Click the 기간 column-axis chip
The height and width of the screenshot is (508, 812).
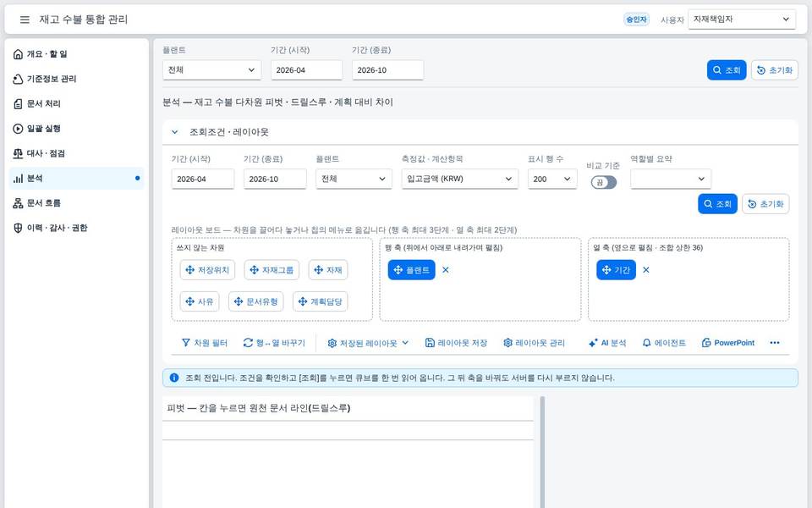(x=617, y=270)
